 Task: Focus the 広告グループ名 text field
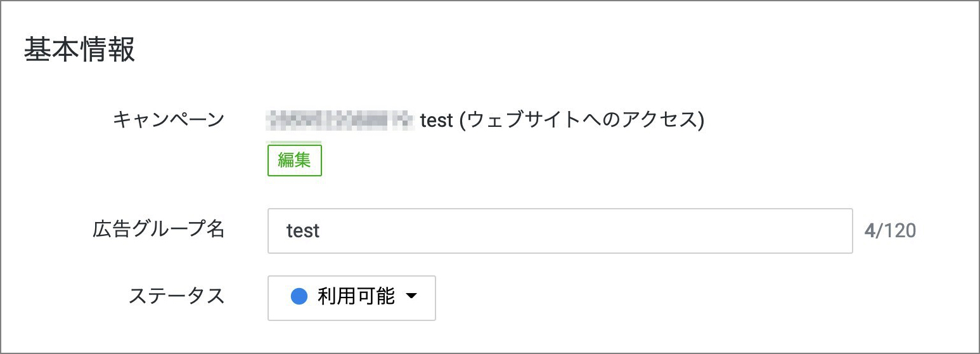[559, 231]
